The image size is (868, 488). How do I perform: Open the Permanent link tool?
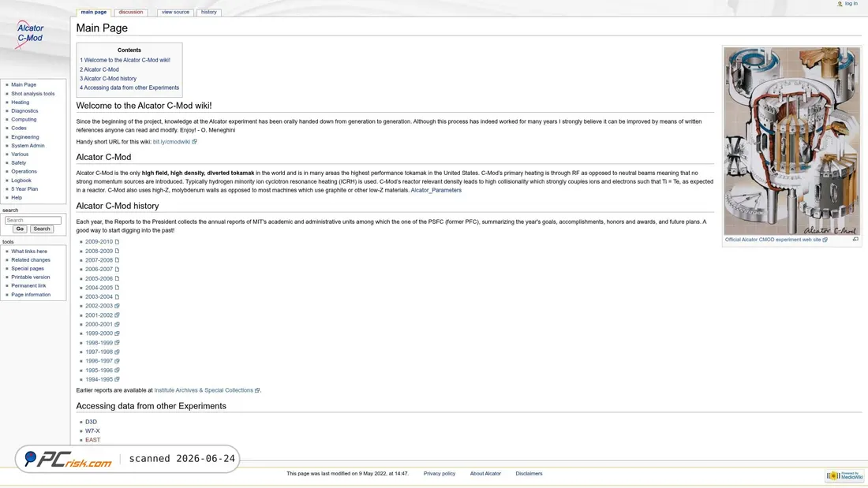[x=28, y=285]
